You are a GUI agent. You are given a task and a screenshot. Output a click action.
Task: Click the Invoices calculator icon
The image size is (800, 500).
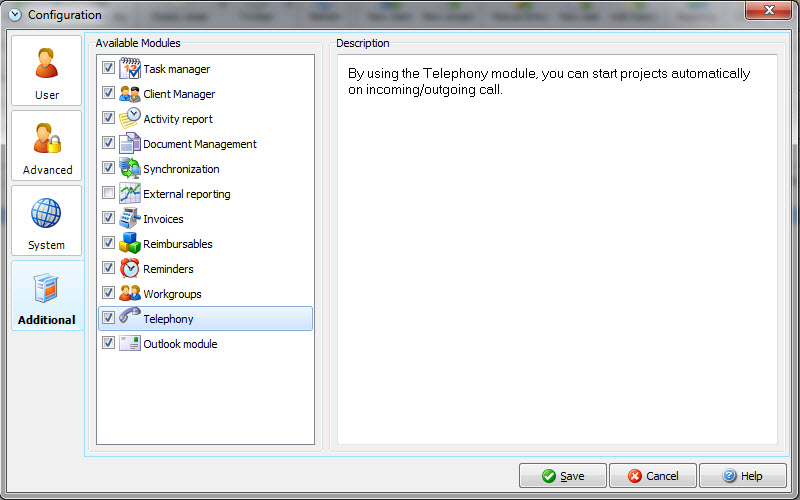tap(130, 219)
